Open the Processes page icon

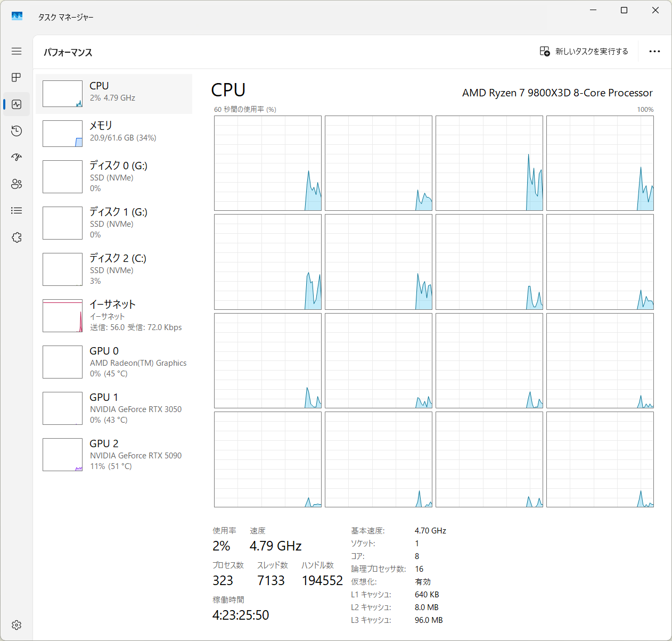click(17, 78)
